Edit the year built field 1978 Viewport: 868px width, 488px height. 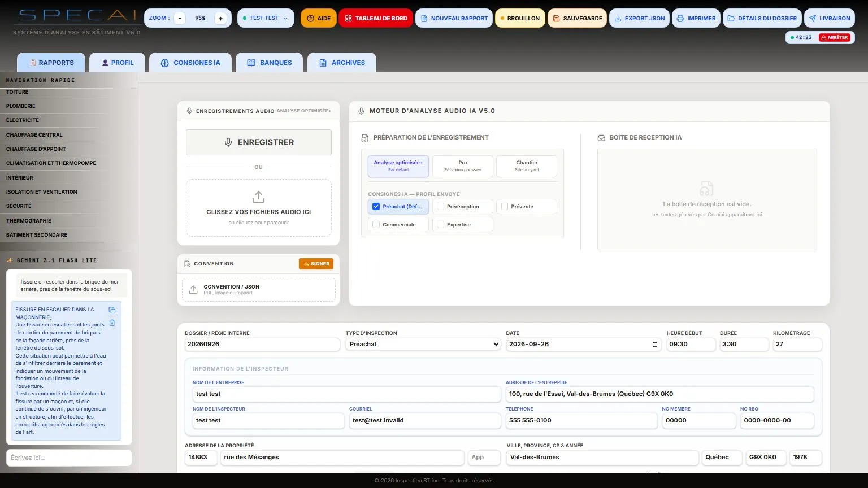[805, 457]
